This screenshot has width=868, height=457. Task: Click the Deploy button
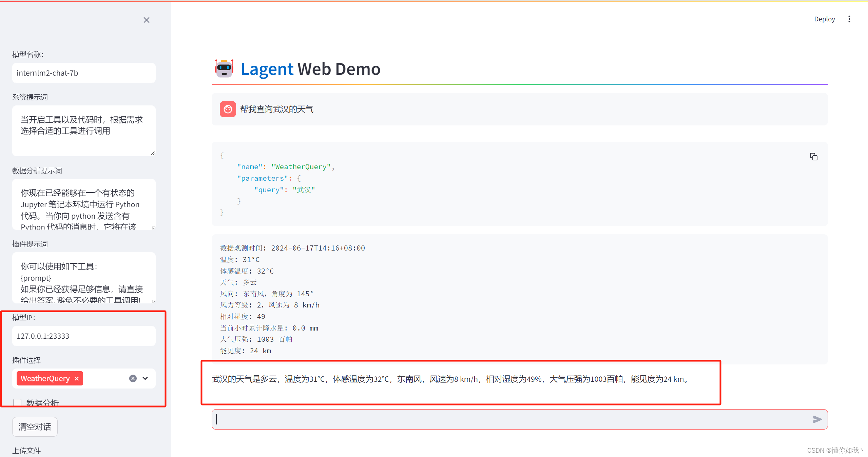(x=824, y=19)
